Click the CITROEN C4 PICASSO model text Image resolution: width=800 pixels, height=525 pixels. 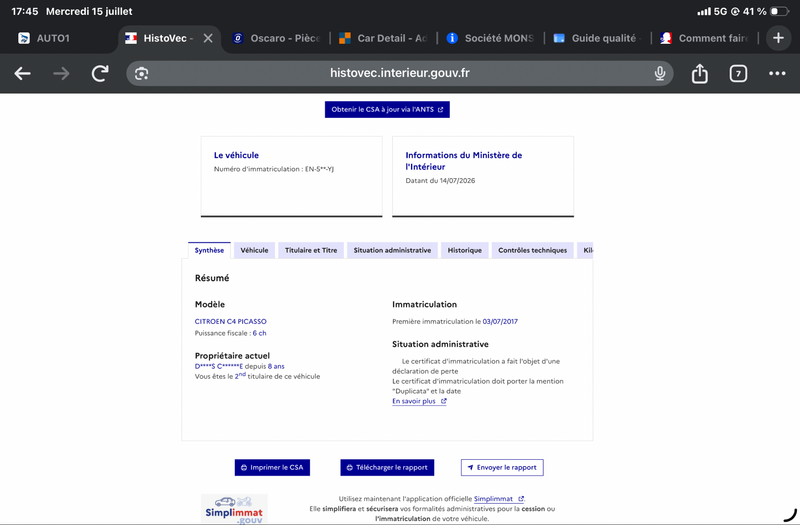(231, 321)
